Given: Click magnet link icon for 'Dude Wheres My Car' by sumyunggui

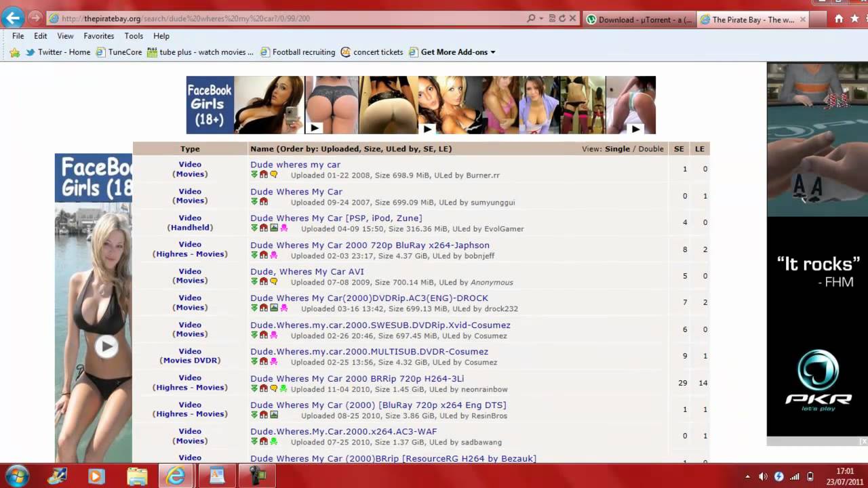Looking at the screenshot, I should point(264,201).
